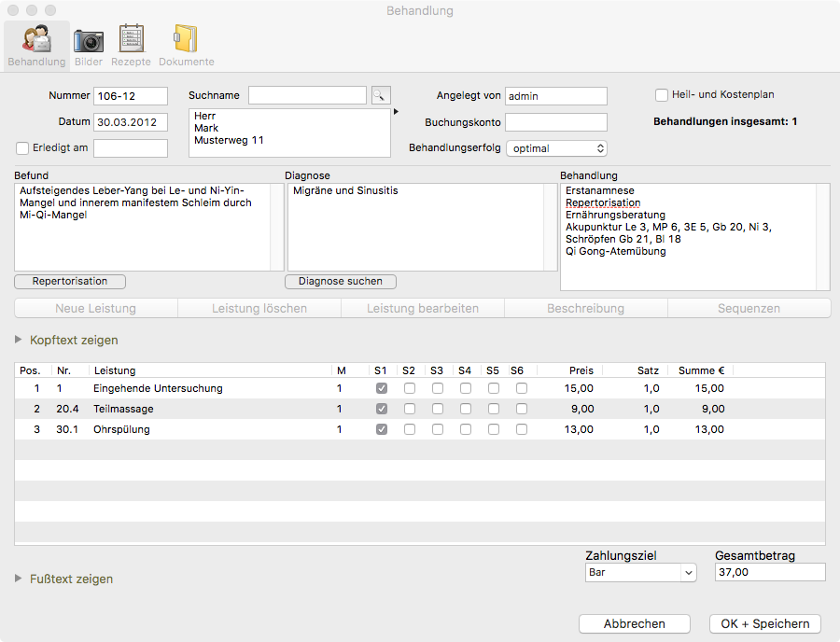
Task: Open the Zahlungsziel dropdown set to Bar
Action: [638, 572]
